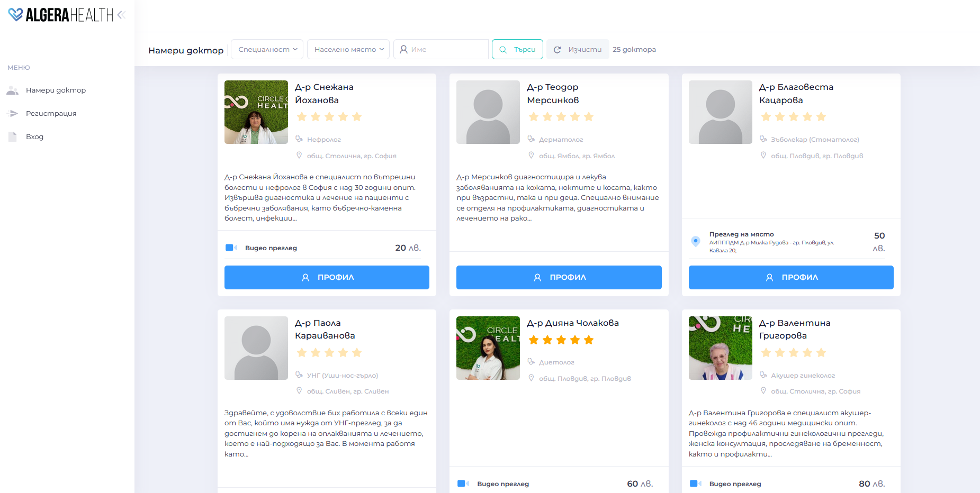
Task: Click the Нефролог specialty label
Action: coord(324,140)
